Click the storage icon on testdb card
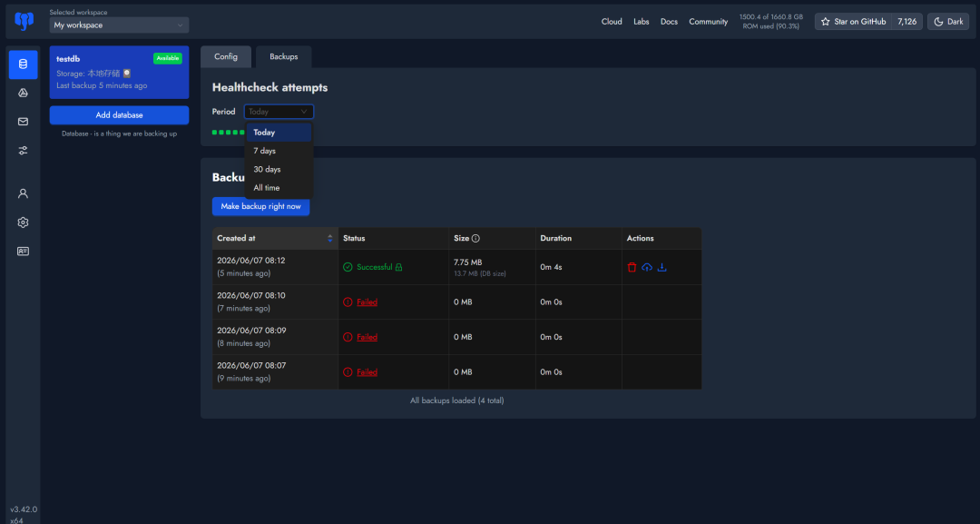This screenshot has width=980, height=524. click(127, 74)
